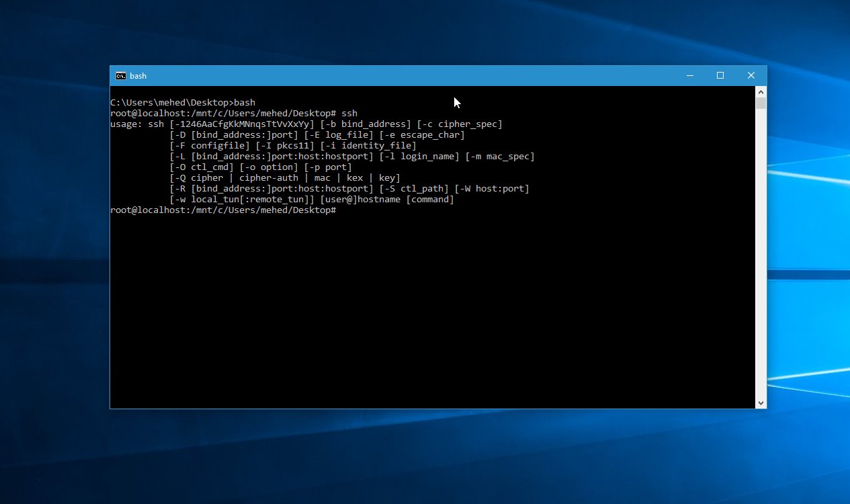Click the '[-R [bind_address:]port:host:hostport]' text

pos(271,189)
